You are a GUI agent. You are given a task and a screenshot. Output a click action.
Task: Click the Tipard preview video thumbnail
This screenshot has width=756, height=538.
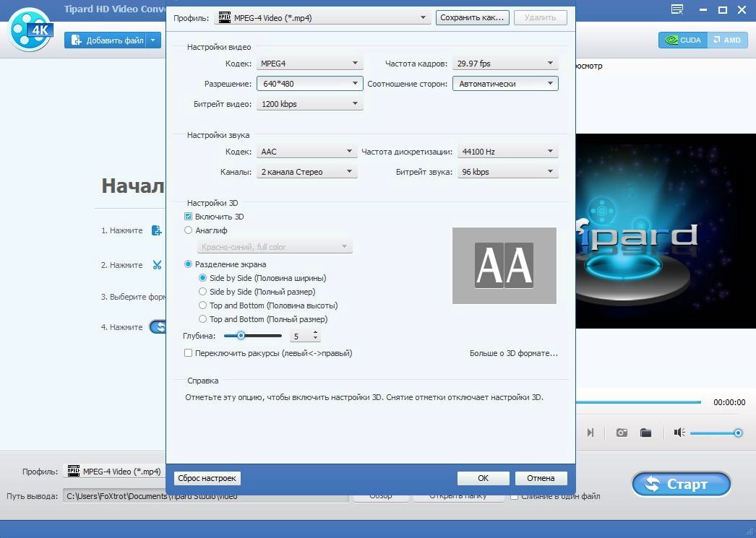coord(666,231)
